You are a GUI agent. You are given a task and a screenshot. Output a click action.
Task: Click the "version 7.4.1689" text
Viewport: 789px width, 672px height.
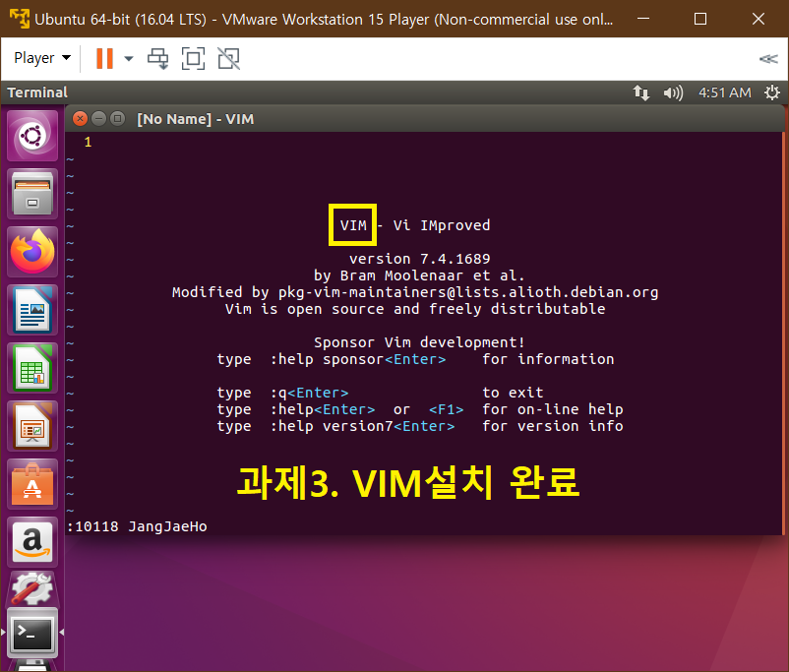click(419, 259)
